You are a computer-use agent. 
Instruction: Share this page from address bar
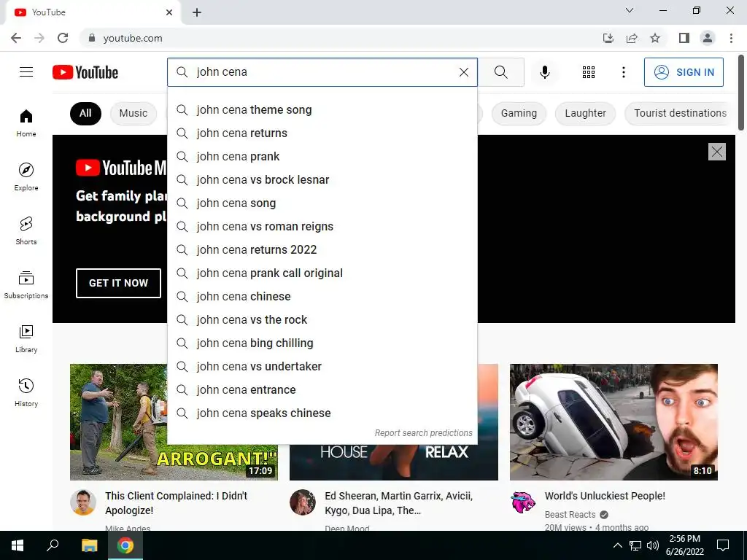pyautogui.click(x=632, y=38)
